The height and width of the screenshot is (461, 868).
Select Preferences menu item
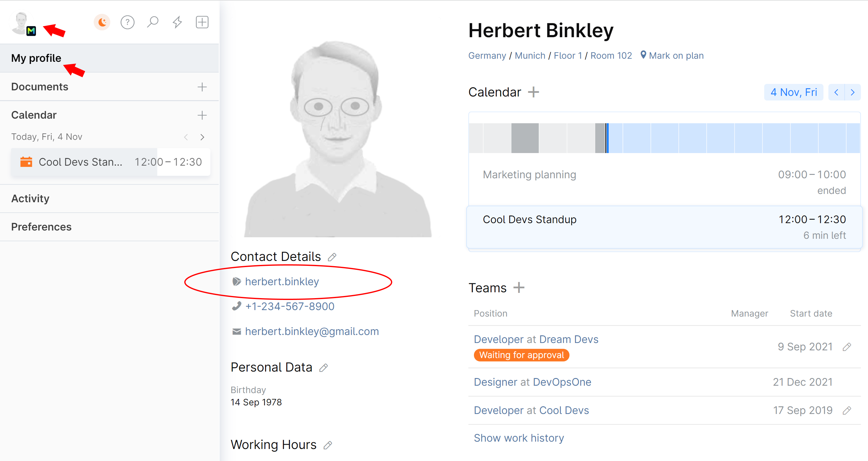tap(41, 227)
